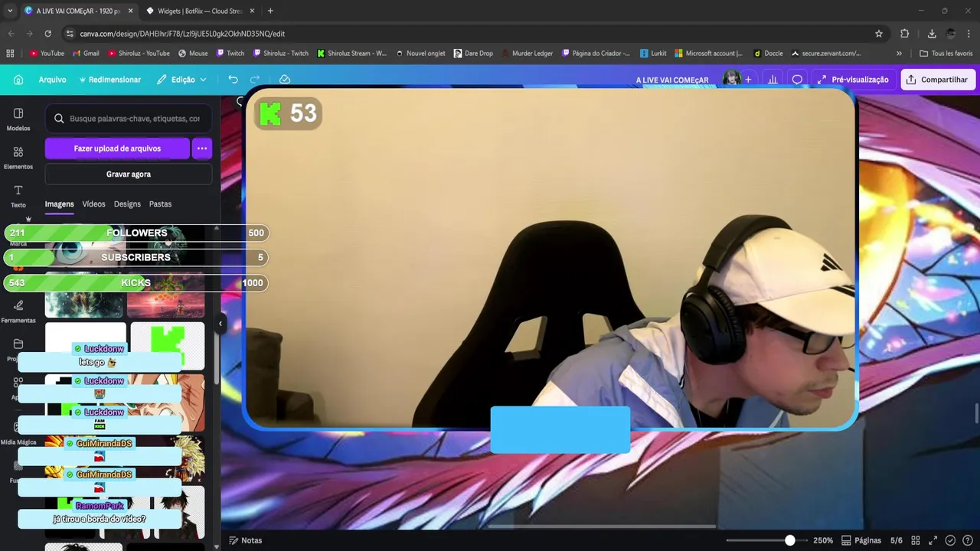The width and height of the screenshot is (980, 551).
Task: Switch to the Widgets BotRix browser tab
Action: point(199,11)
